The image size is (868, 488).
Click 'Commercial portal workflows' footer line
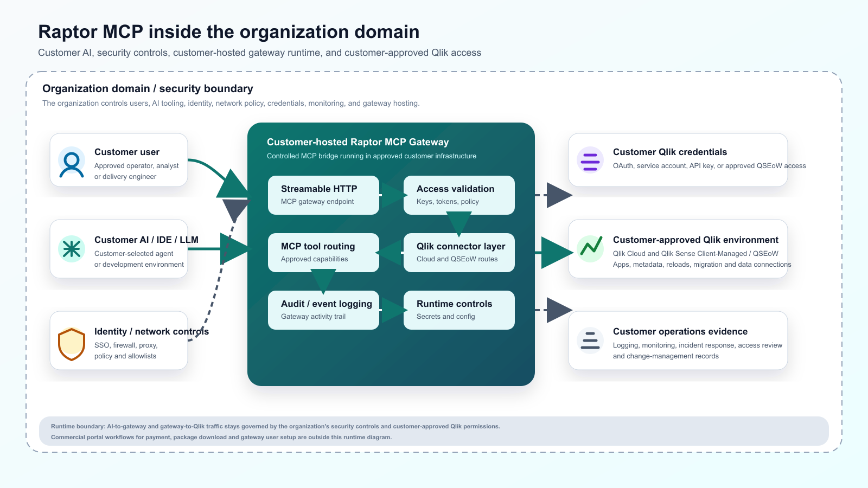221,437
